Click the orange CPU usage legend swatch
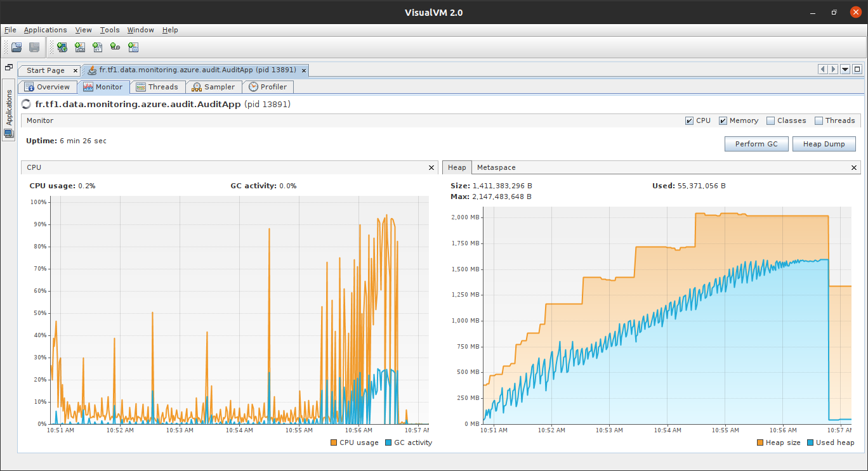 (334, 442)
